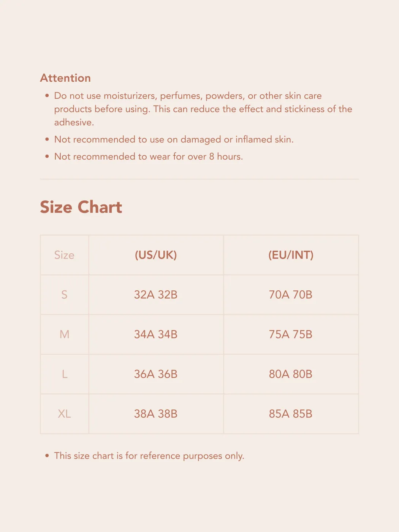Select the M size row label
The height and width of the screenshot is (532, 399).
coord(64,334)
